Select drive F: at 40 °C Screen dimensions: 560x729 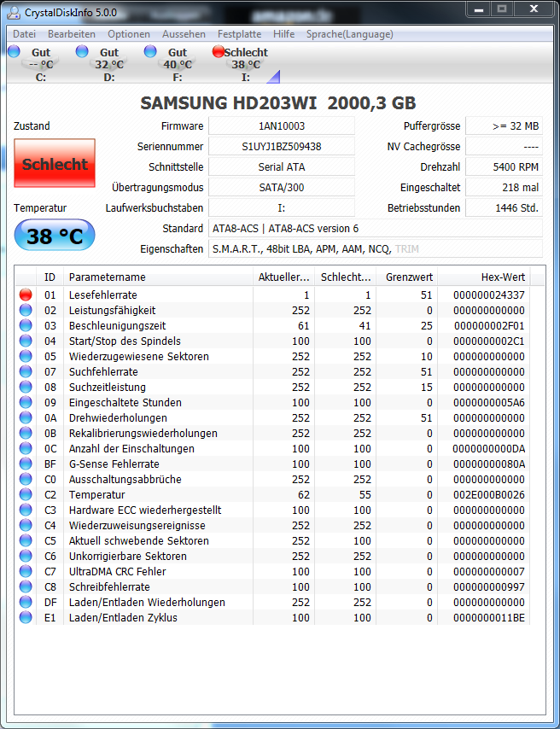(178, 65)
